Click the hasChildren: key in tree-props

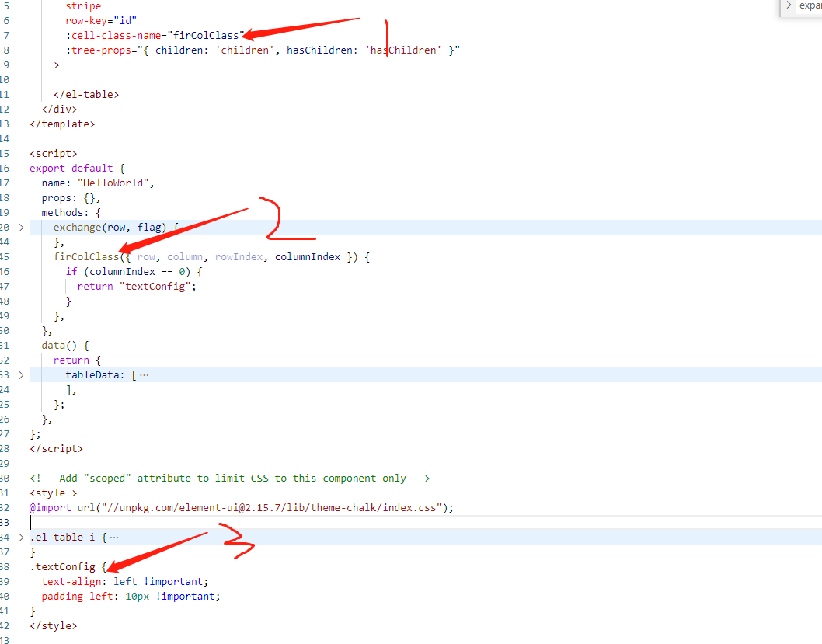(322, 50)
